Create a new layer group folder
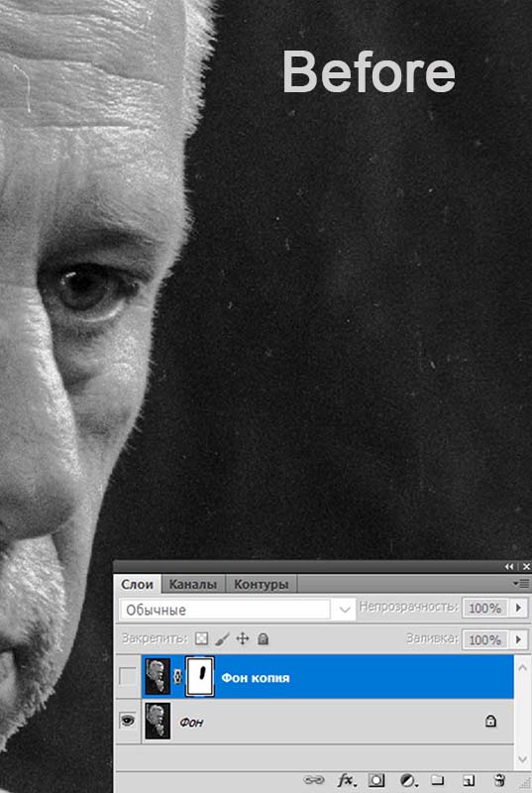Screen dimensions: 532x793 coord(438,780)
